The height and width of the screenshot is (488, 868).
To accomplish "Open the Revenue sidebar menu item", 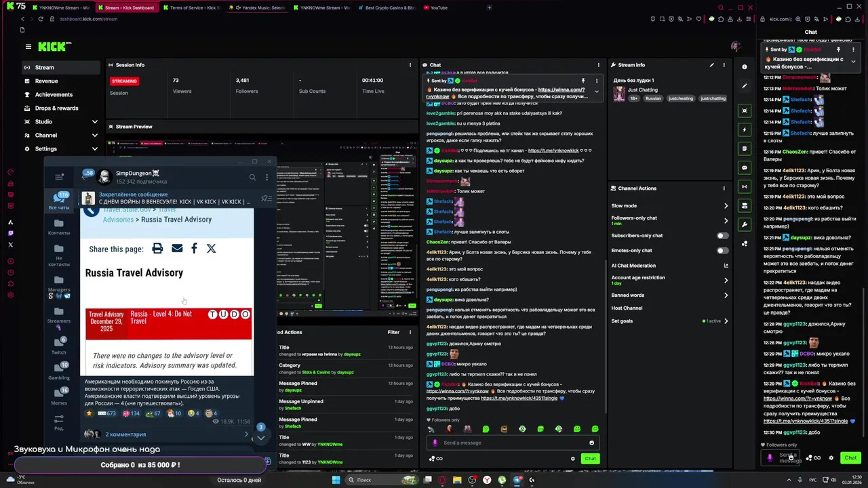I will coord(61,81).
